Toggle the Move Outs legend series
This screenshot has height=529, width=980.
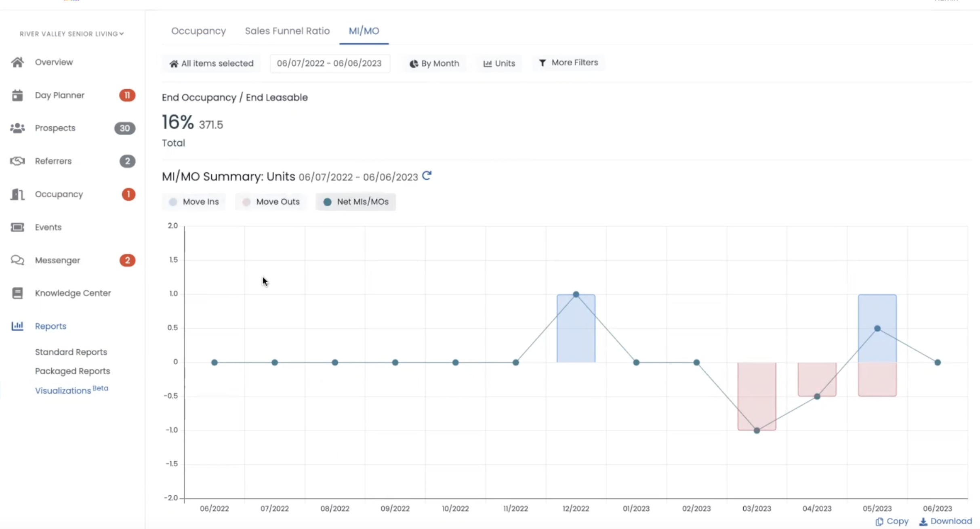click(x=271, y=202)
